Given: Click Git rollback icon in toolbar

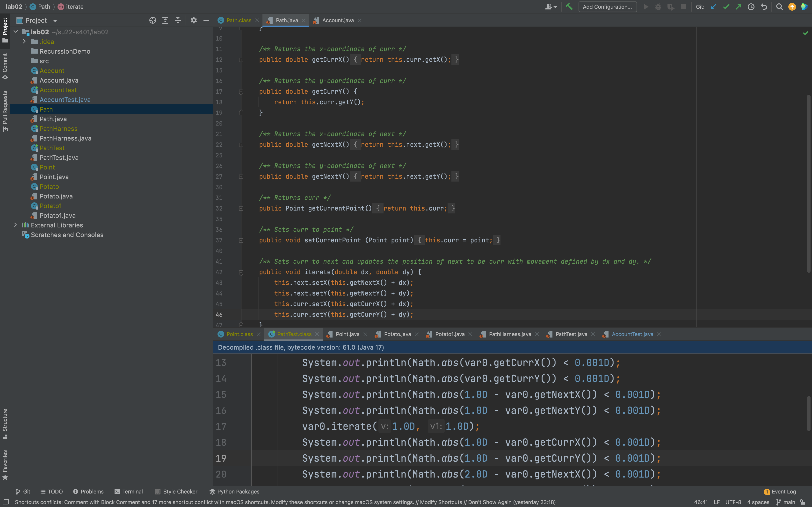Looking at the screenshot, I should click(x=764, y=7).
